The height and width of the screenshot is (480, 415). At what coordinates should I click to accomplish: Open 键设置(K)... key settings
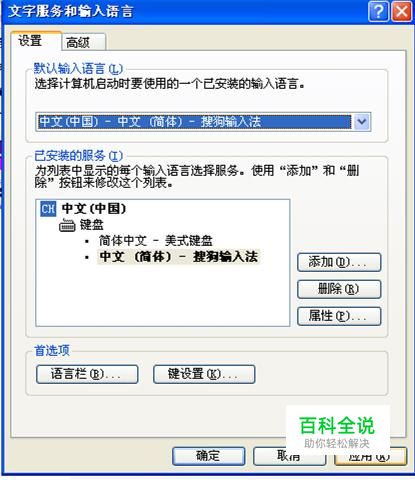click(204, 374)
